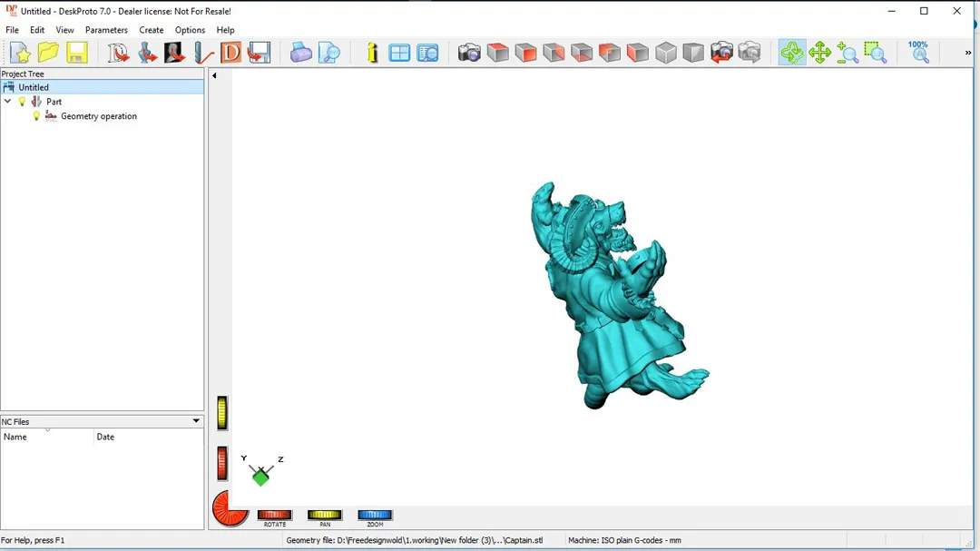
Task: Click the Date column header
Action: click(145, 437)
